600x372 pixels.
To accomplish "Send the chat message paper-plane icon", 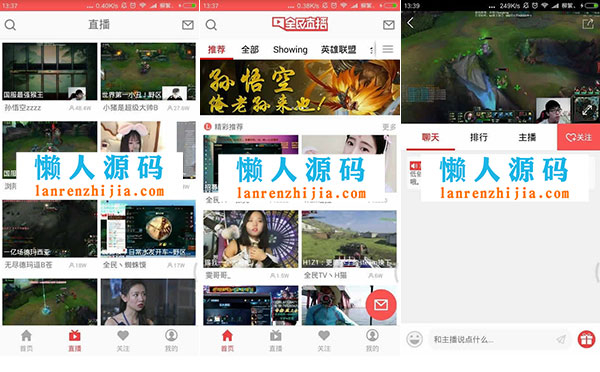I will point(561,339).
